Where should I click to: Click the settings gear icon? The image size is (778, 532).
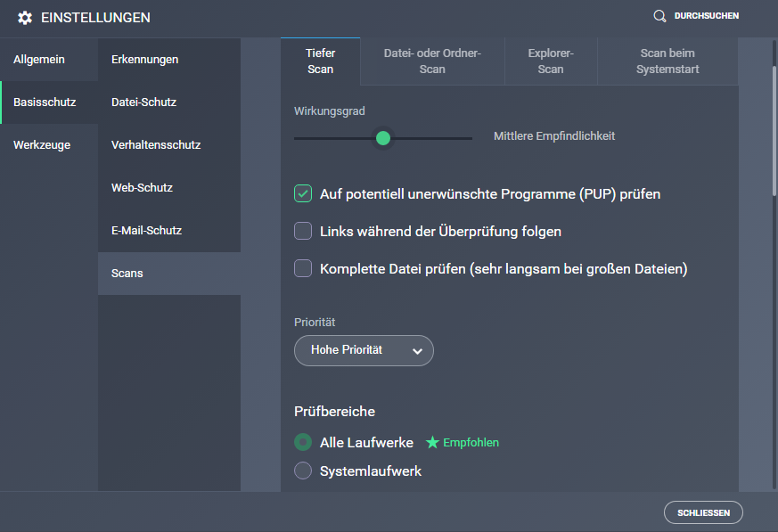25,18
